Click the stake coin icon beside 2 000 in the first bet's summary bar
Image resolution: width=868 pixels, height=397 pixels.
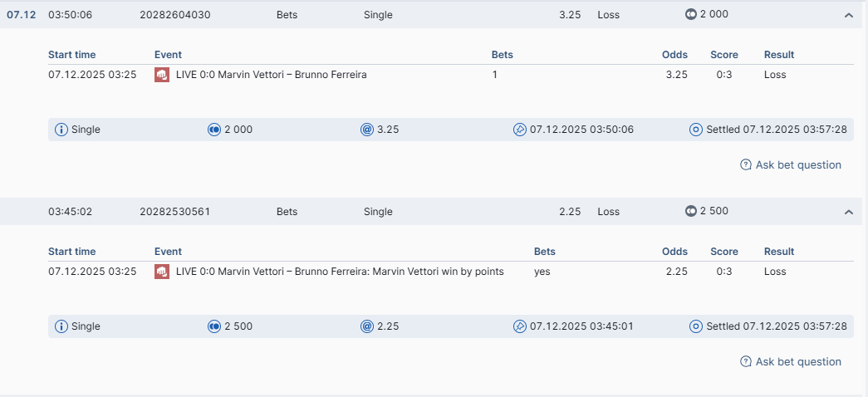[x=214, y=130]
